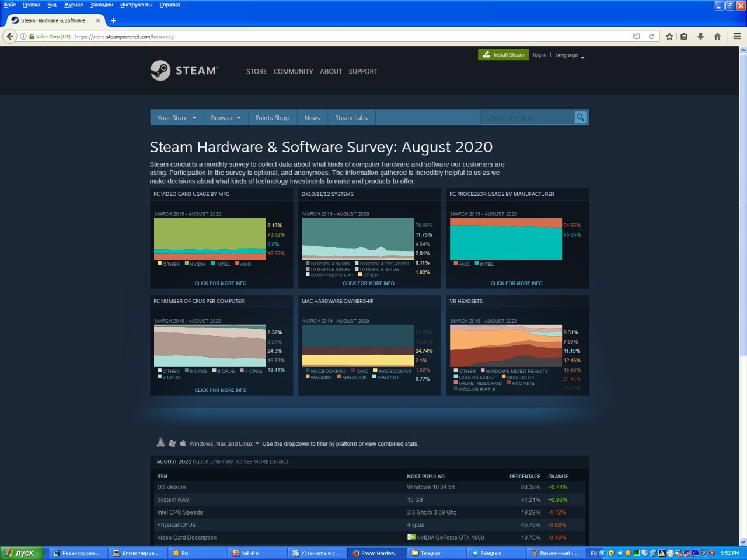Click the login link
Image resolution: width=747 pixels, height=560 pixels.
pos(539,55)
